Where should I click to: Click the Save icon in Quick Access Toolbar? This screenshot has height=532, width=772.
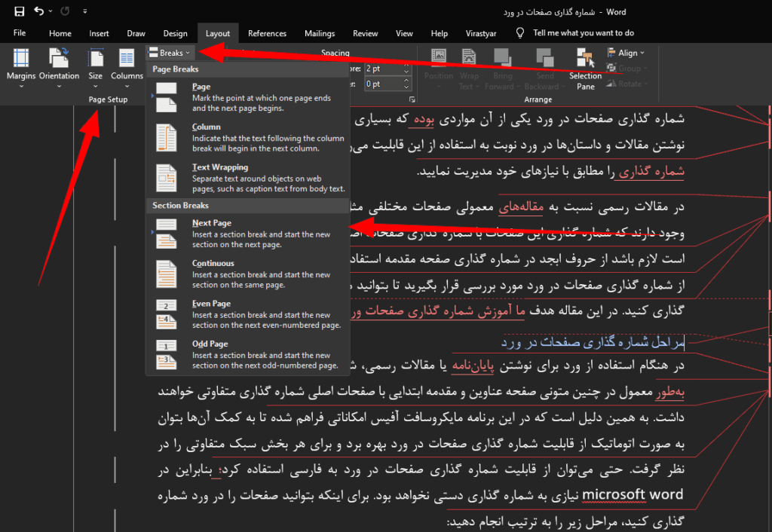[x=18, y=11]
